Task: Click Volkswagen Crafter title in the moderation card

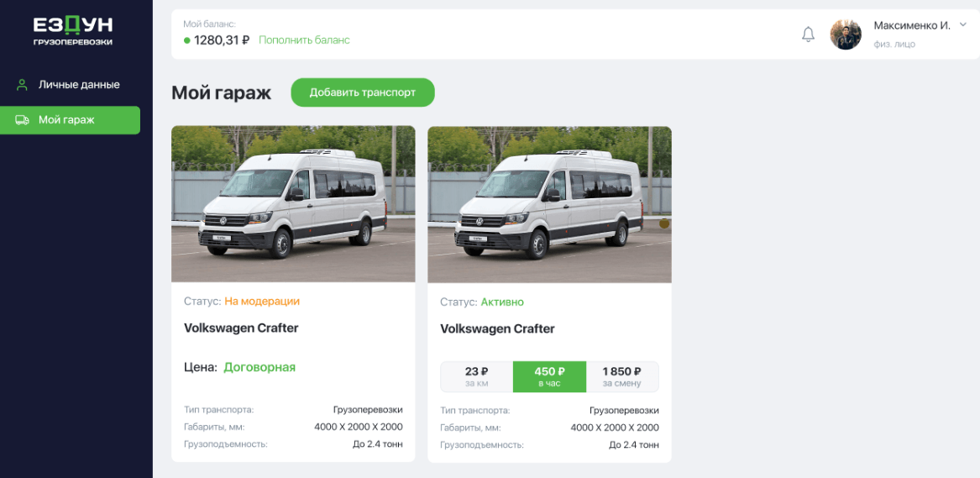Action: click(x=241, y=328)
